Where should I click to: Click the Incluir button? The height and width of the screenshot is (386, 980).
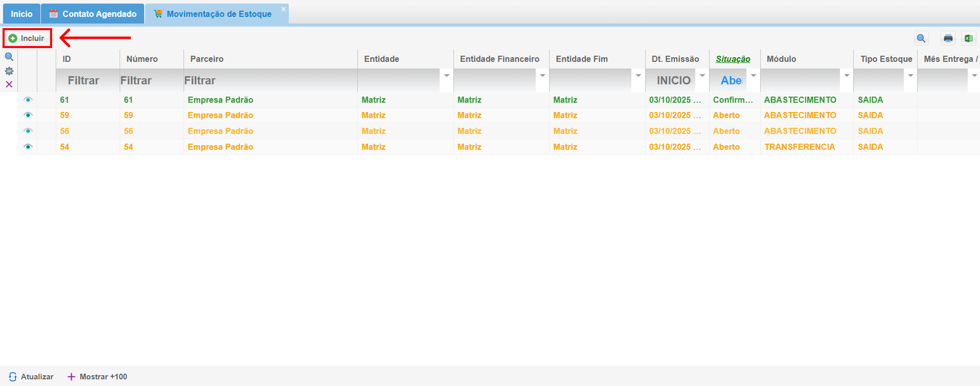tap(28, 38)
